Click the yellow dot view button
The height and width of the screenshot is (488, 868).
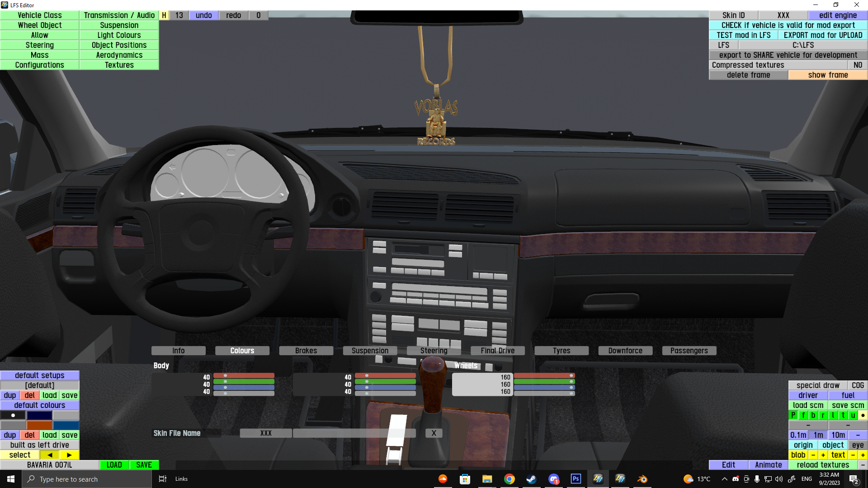(x=863, y=415)
